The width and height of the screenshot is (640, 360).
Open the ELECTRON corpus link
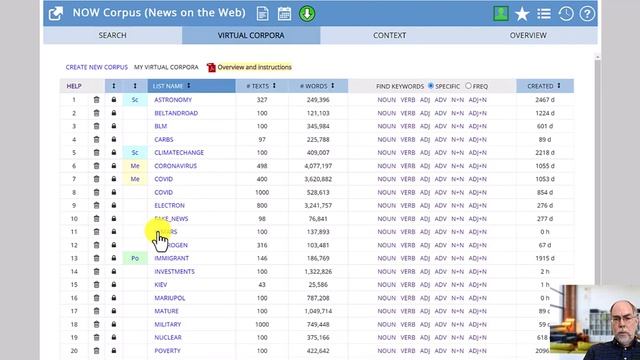pos(169,205)
